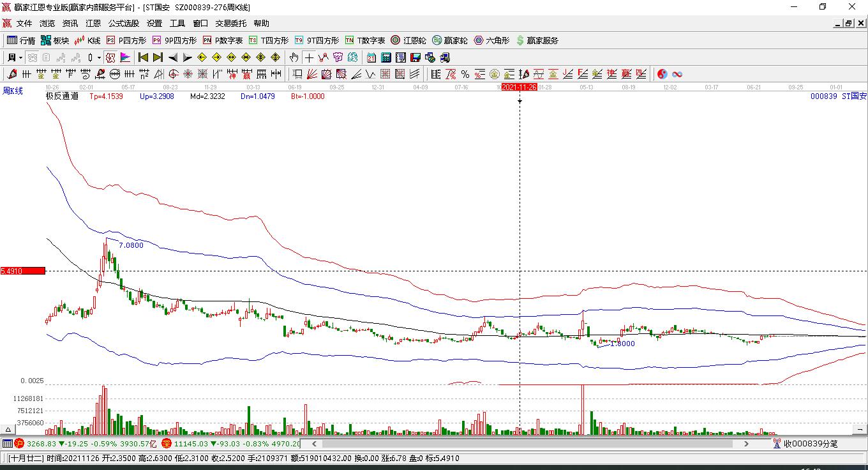Click the percent symbol drawing tool

point(465,74)
